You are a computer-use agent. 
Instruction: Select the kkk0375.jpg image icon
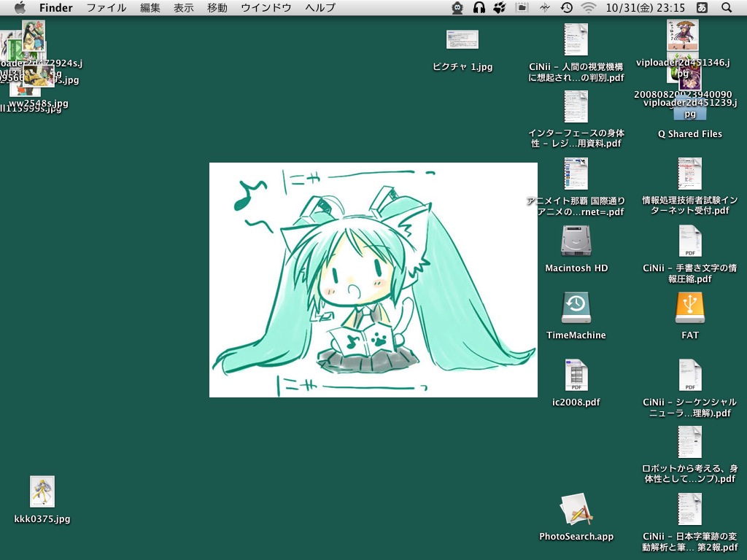pos(42,491)
